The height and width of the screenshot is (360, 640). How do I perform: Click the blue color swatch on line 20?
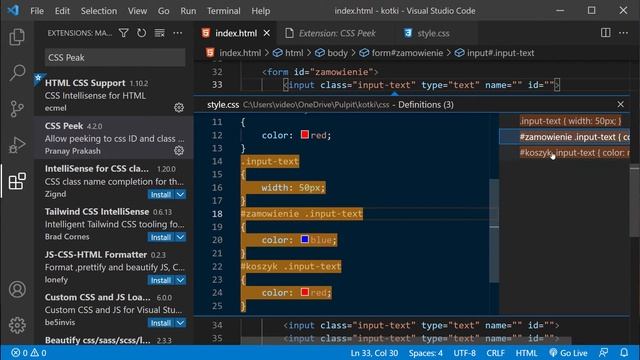click(x=304, y=239)
